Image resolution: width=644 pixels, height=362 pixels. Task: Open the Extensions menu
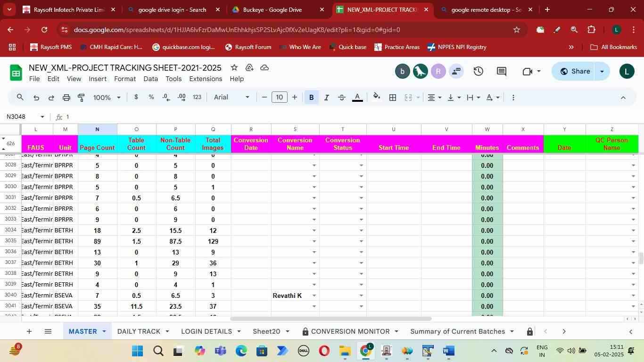click(205, 79)
